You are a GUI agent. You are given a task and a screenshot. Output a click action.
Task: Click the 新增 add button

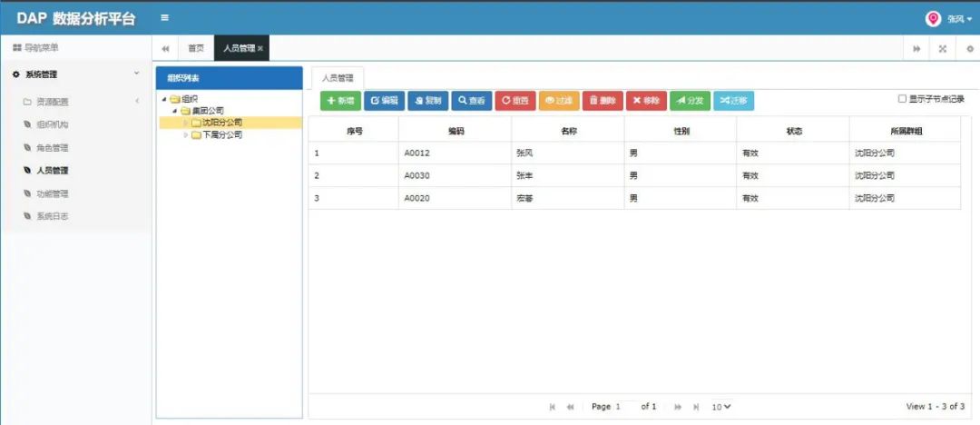pyautogui.click(x=340, y=101)
